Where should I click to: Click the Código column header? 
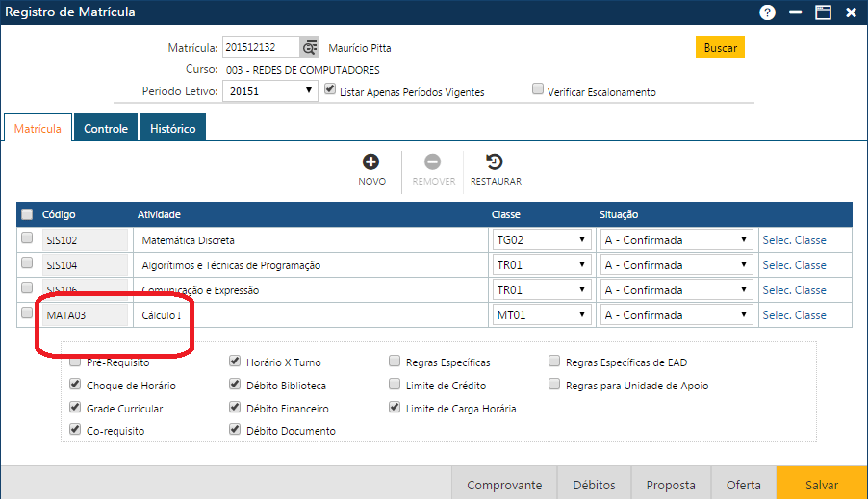(x=59, y=214)
